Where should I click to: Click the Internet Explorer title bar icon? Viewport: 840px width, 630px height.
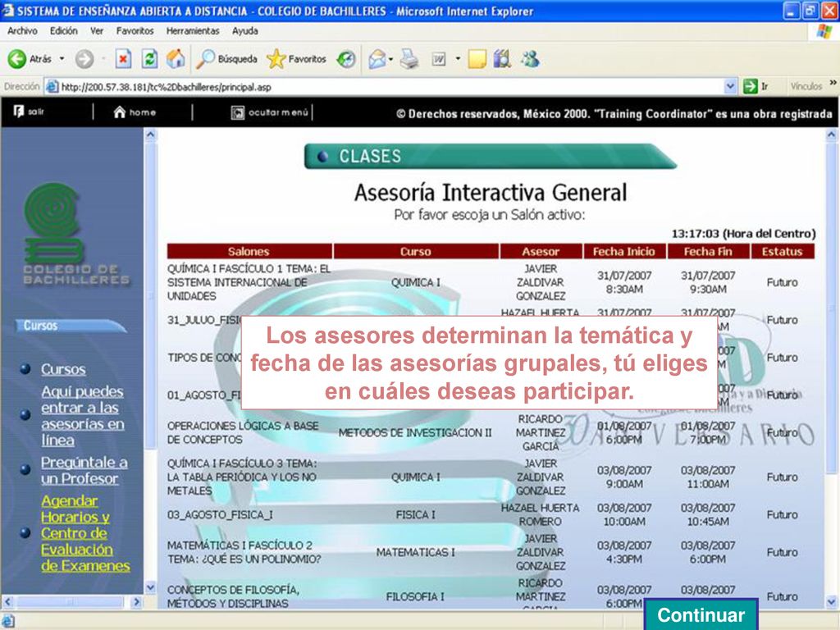(8, 10)
